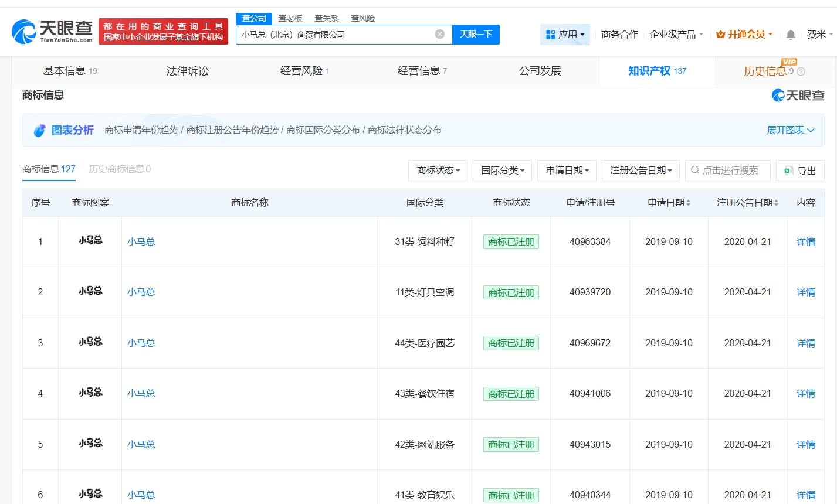Screen dimensions: 837x504
Task: Click 43类-餐饮住宿 cell
Action: (425, 393)
